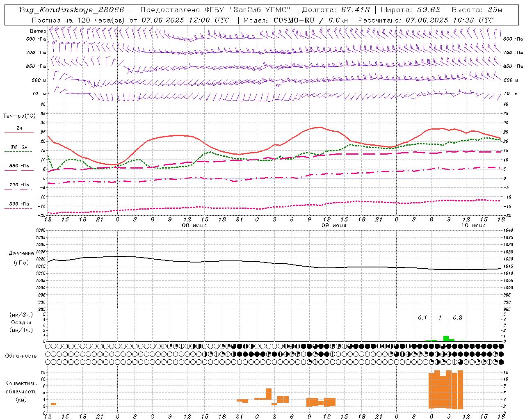Click the 0.3 precipitation amount value
525x420 pixels.
tap(457, 317)
